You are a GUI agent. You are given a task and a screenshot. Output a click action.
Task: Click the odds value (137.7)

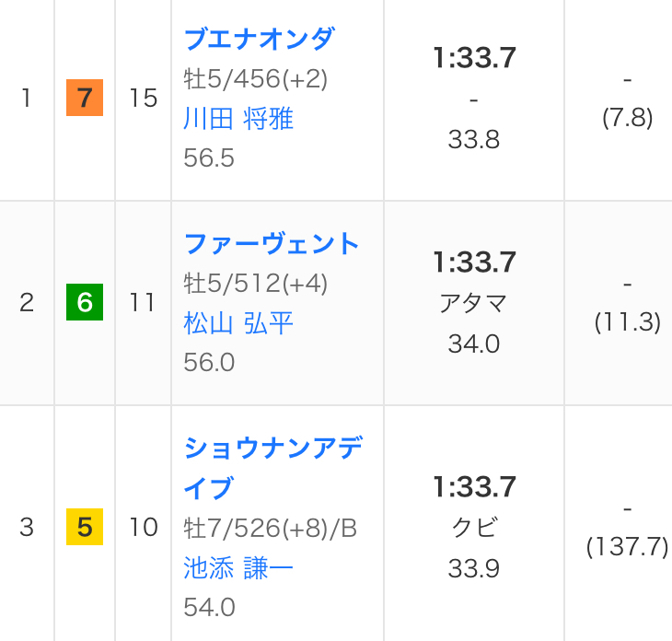tap(627, 547)
